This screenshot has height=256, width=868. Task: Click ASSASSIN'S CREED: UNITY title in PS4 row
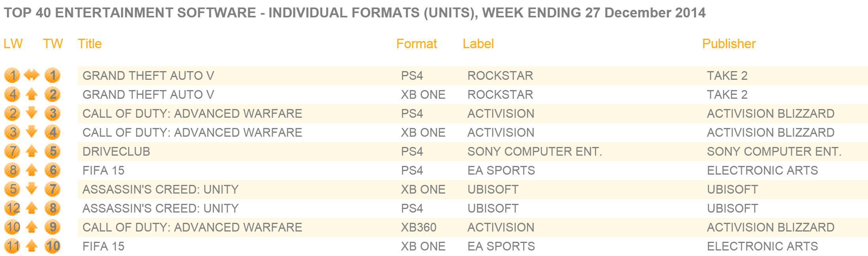[160, 208]
